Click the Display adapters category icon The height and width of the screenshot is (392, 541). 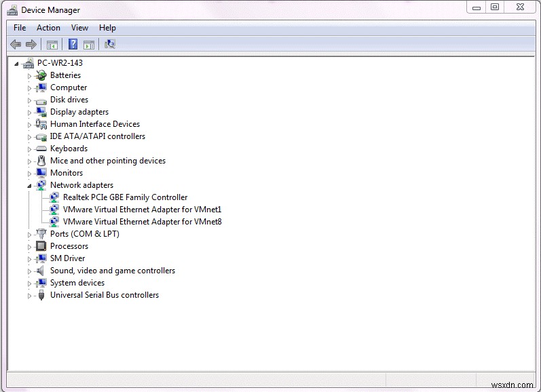[41, 112]
